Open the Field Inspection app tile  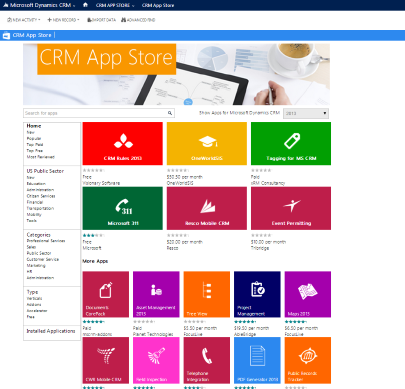click(x=156, y=360)
